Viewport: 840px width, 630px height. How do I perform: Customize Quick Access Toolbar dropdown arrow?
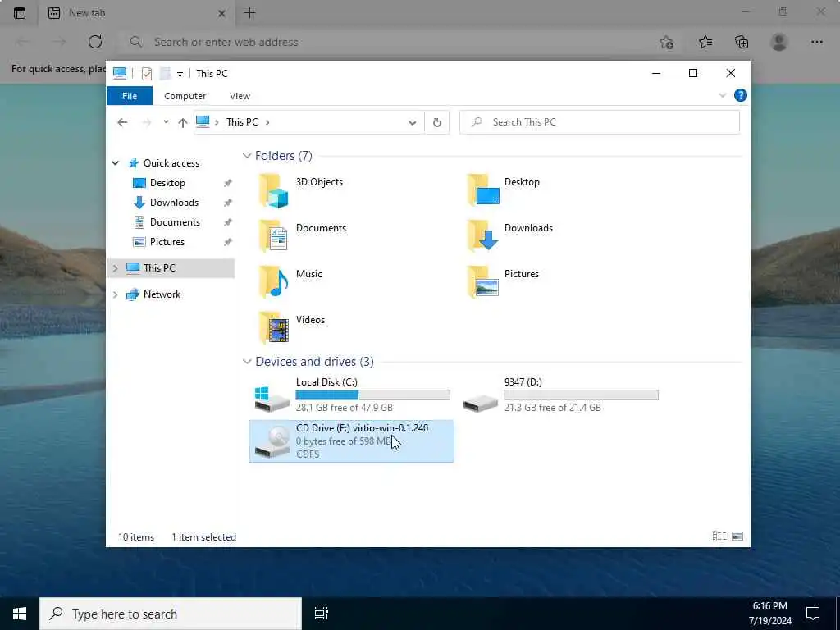coord(180,75)
